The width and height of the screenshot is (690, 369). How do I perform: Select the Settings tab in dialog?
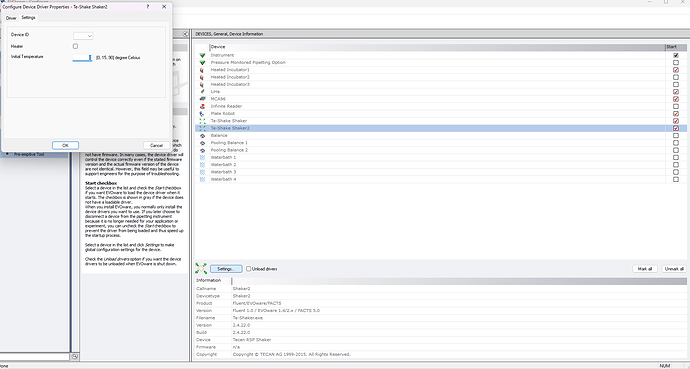point(28,18)
